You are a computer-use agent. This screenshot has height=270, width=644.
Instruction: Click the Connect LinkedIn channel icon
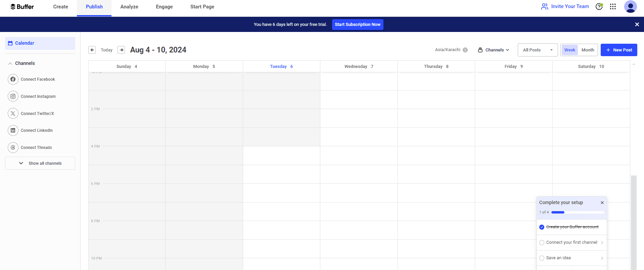[13, 130]
